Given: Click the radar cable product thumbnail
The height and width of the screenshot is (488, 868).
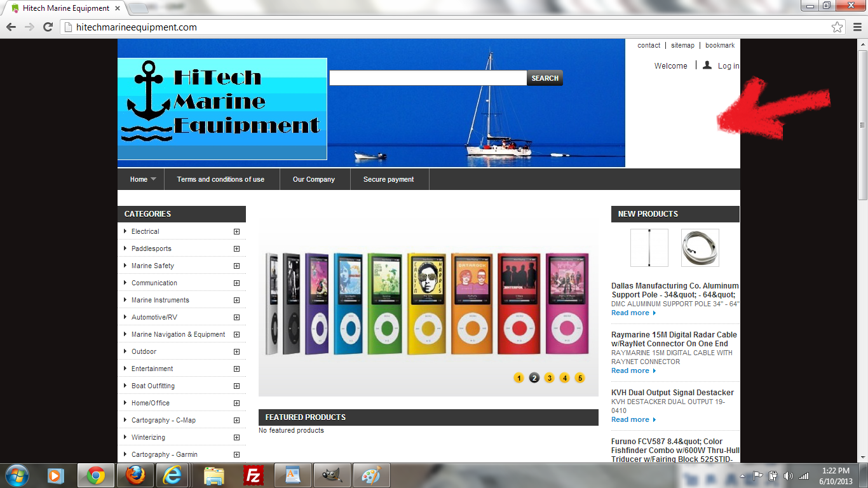Looking at the screenshot, I should pos(700,248).
